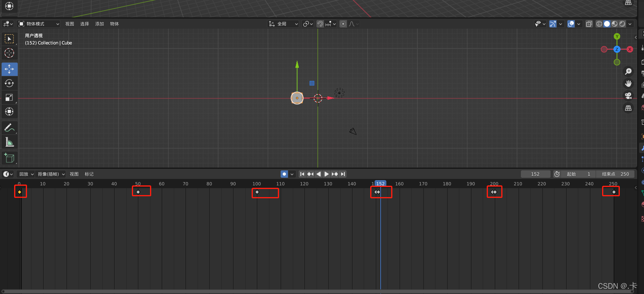644x294 pixels.
Task: Click the pan hand viewport icon
Action: click(628, 84)
